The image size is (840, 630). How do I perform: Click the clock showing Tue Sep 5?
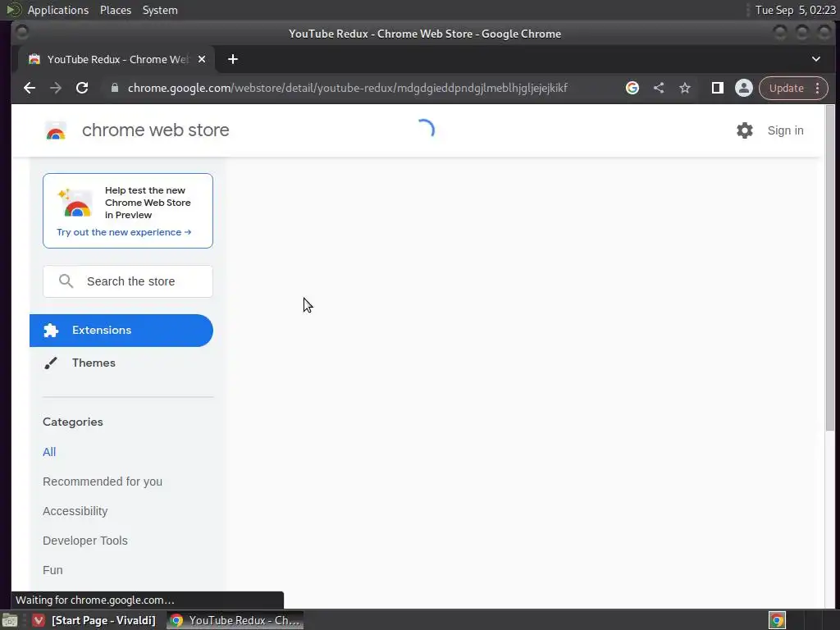pos(795,10)
